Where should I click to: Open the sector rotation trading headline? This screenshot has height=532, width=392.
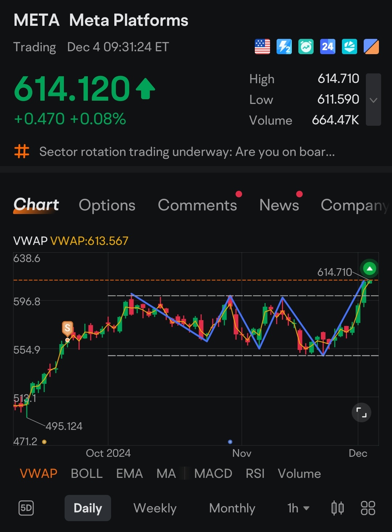coord(187,152)
